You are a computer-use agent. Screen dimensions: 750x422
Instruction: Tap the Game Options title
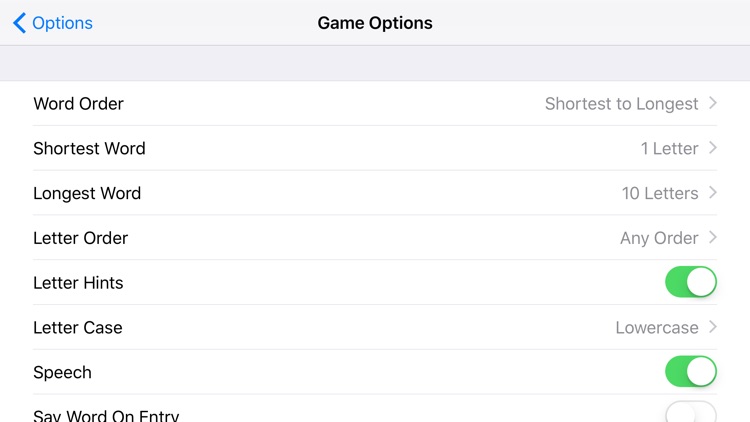coord(375,23)
